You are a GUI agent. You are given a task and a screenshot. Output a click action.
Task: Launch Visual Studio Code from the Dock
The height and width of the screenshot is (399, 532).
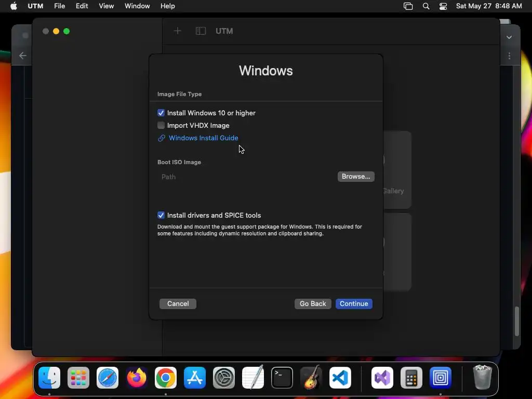(x=340, y=378)
